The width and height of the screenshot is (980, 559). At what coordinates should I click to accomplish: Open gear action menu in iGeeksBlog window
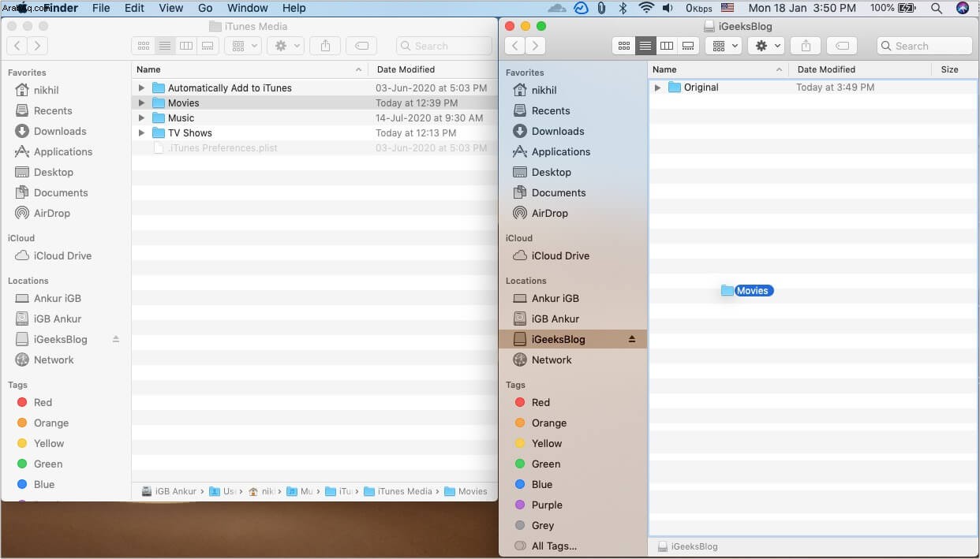click(x=765, y=46)
